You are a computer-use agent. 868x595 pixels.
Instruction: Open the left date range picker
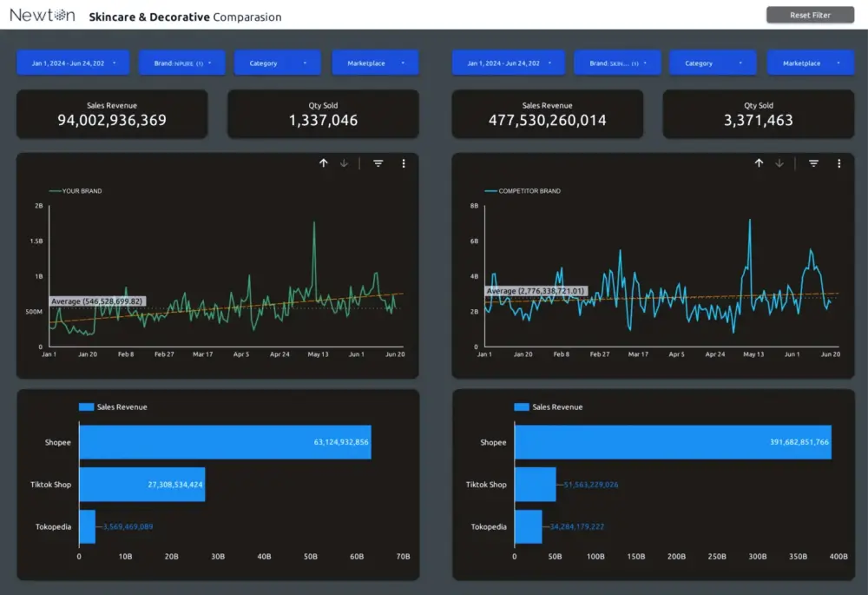click(73, 63)
